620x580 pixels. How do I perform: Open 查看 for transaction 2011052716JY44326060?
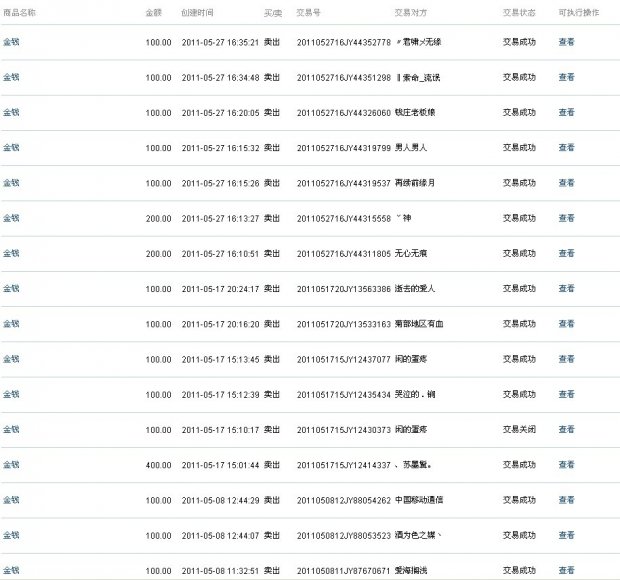(566, 112)
